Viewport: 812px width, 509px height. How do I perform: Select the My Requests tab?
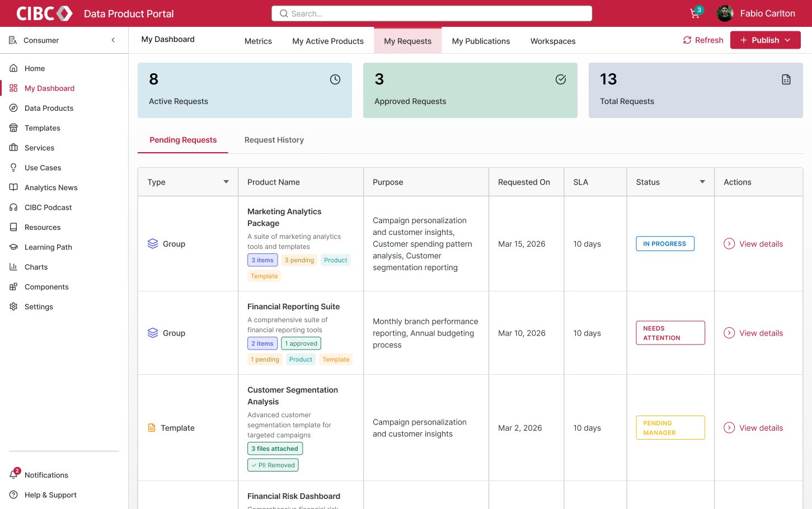[x=407, y=41]
